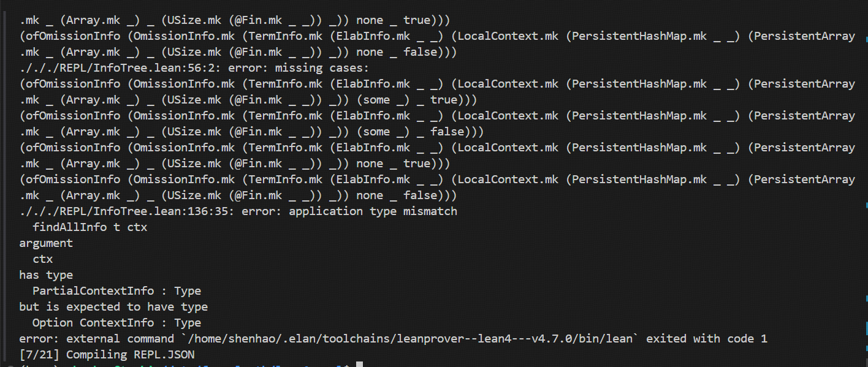Viewport: 868px width, 367px height.
Task: Click the "(some _) _ true)))" case ending
Action: click(x=417, y=100)
